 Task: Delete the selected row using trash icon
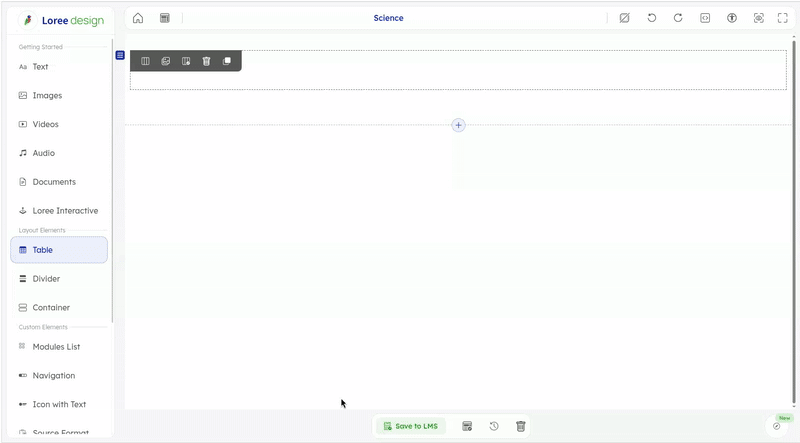[206, 61]
